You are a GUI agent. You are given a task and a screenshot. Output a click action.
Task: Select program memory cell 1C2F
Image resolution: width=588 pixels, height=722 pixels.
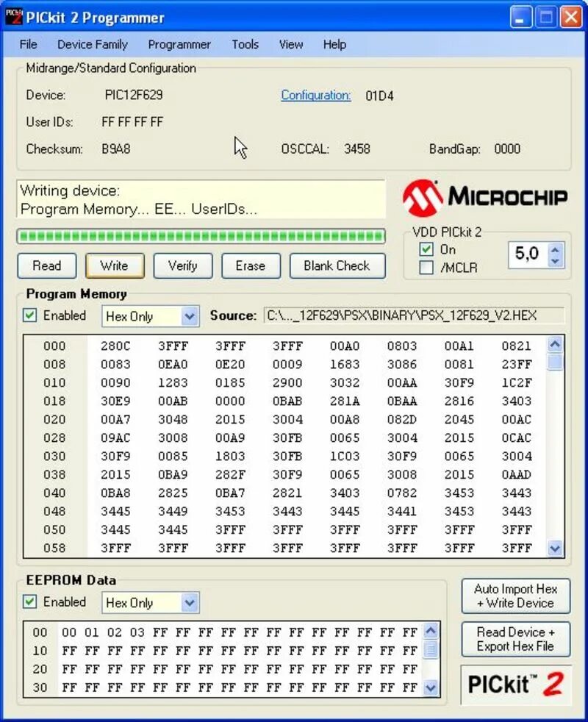coord(517,382)
